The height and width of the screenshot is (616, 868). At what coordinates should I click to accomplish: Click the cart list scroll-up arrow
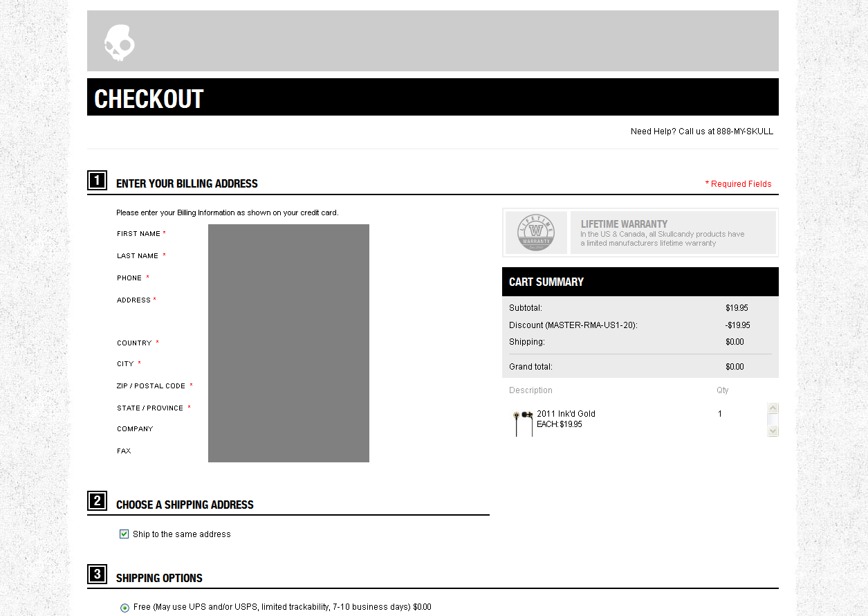(x=773, y=408)
